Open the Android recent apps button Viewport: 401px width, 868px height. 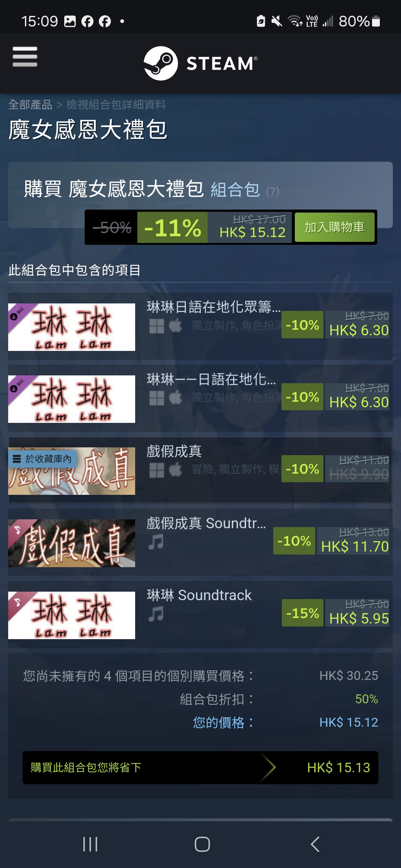(90, 844)
